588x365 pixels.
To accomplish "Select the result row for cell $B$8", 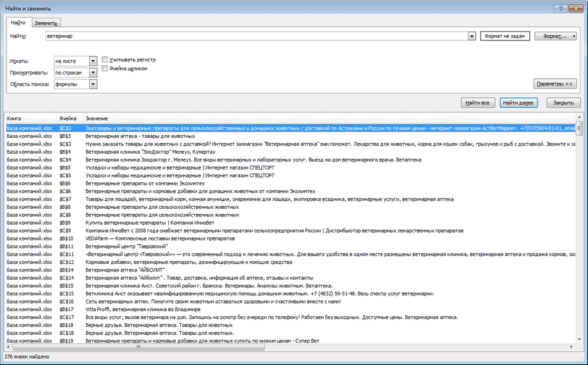I will 290,207.
